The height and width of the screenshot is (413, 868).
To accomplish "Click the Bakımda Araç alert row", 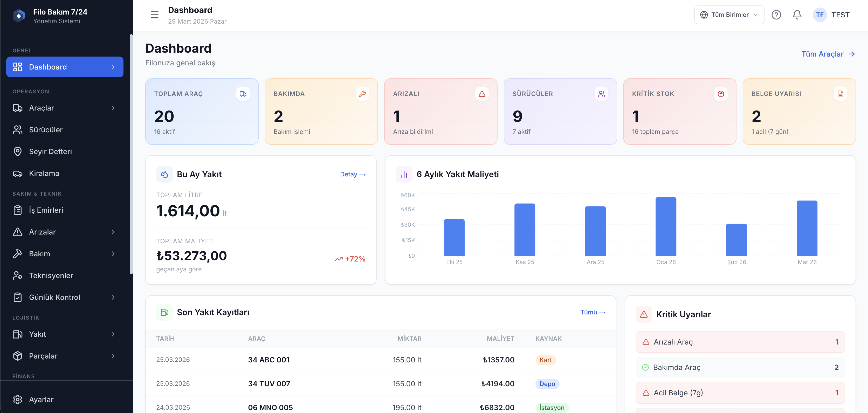I will [x=740, y=367].
